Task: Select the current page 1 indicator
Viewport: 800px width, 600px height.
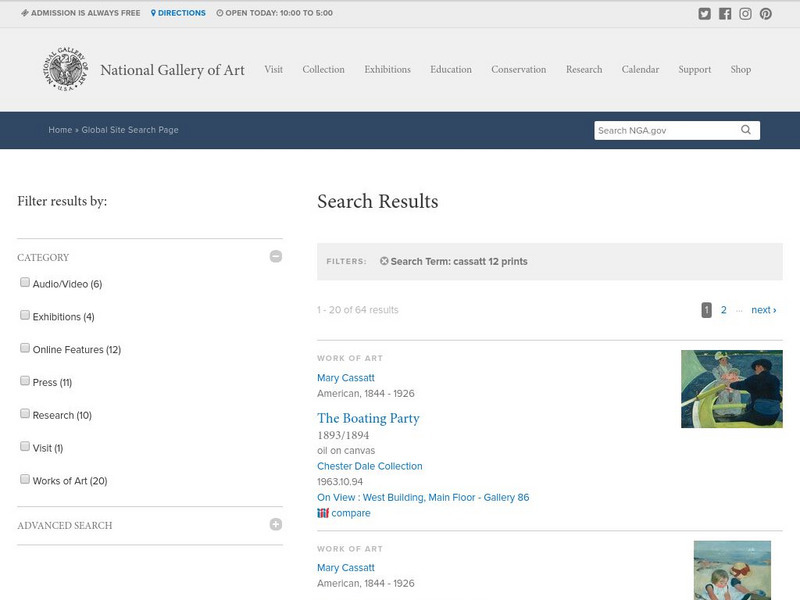Action: coord(706,310)
